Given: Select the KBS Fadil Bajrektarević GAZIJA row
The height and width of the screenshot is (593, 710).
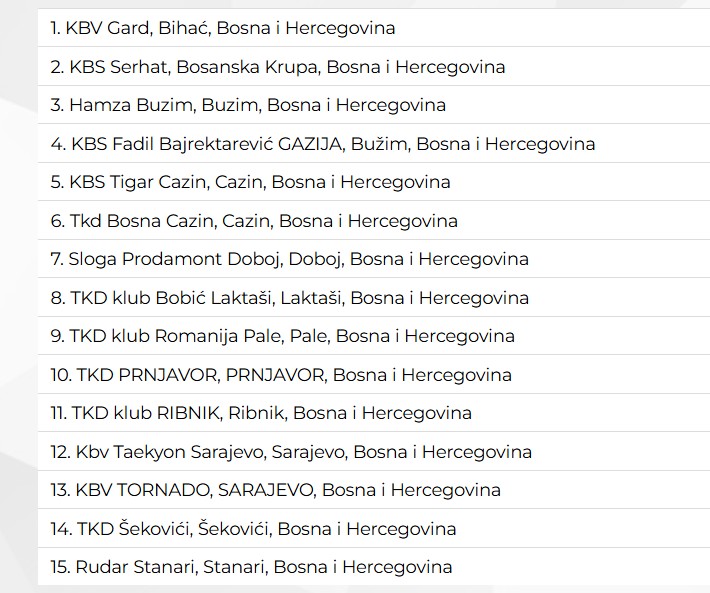Looking at the screenshot, I should [374, 143].
